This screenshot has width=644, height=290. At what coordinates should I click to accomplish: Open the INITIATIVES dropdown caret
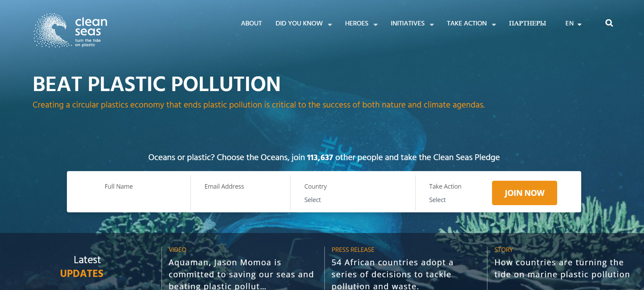[432, 25]
